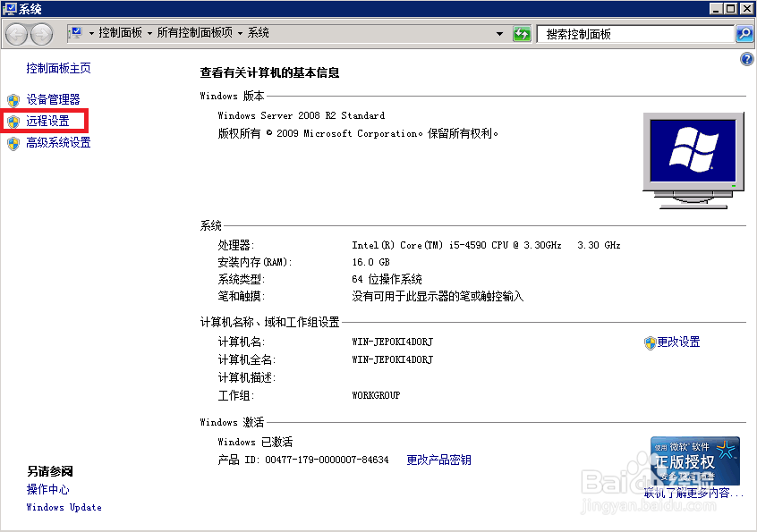Open 设备管理器 link
757x532 pixels.
pyautogui.click(x=53, y=99)
